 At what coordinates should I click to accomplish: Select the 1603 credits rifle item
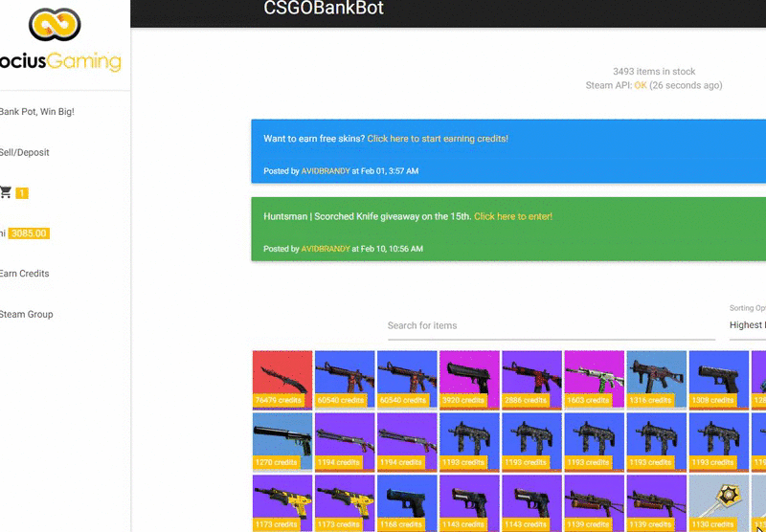tap(595, 380)
